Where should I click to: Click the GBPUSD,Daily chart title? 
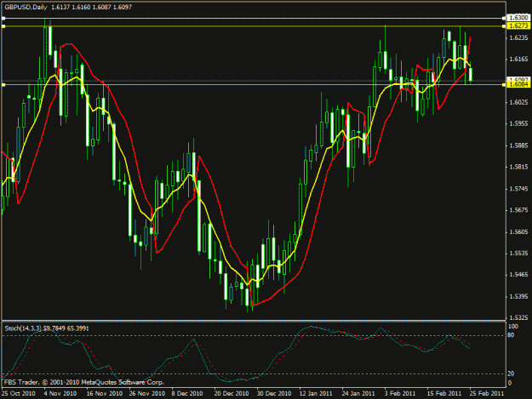pyautogui.click(x=26, y=7)
